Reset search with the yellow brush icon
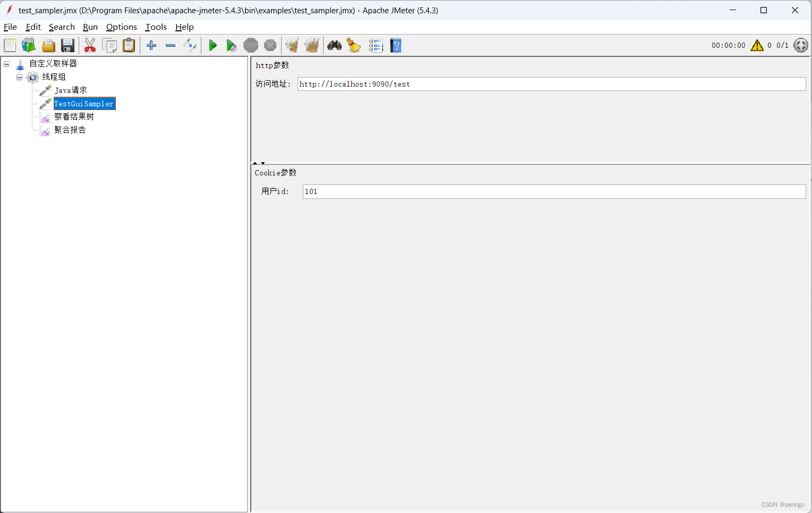This screenshot has width=812, height=513. [x=354, y=46]
